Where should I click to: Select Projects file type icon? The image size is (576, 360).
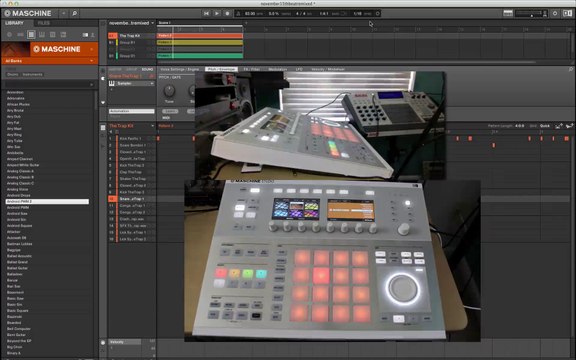click(x=10, y=35)
